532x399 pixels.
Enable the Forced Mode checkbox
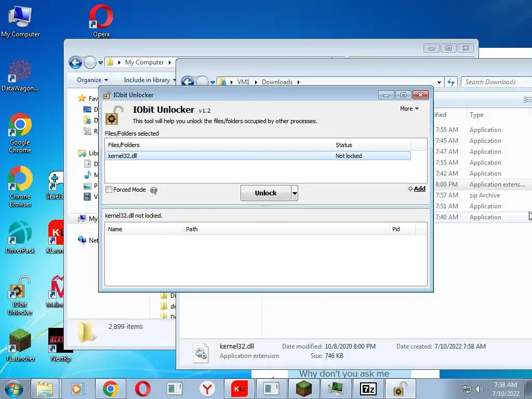pos(109,190)
